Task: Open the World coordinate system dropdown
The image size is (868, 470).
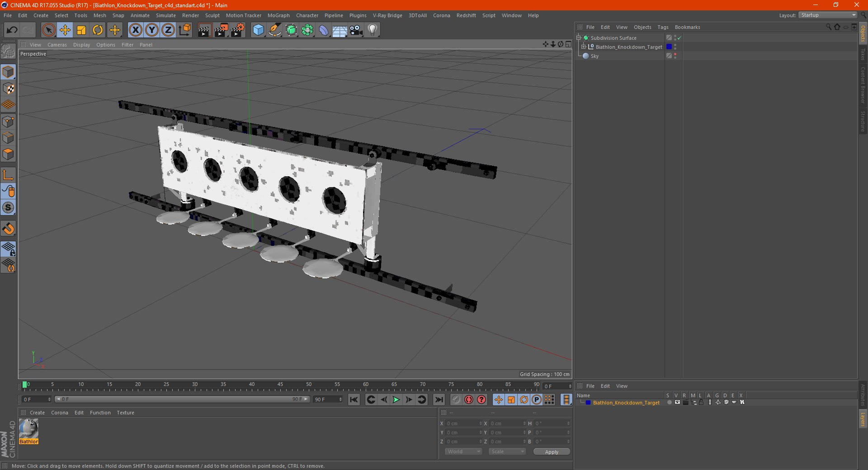Action: [463, 451]
